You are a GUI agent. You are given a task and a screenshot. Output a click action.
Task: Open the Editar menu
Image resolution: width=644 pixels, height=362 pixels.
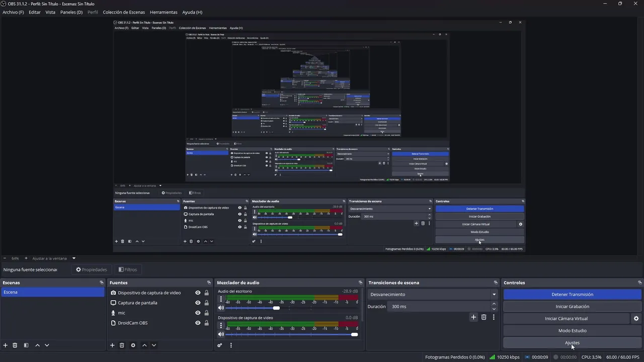[35, 12]
